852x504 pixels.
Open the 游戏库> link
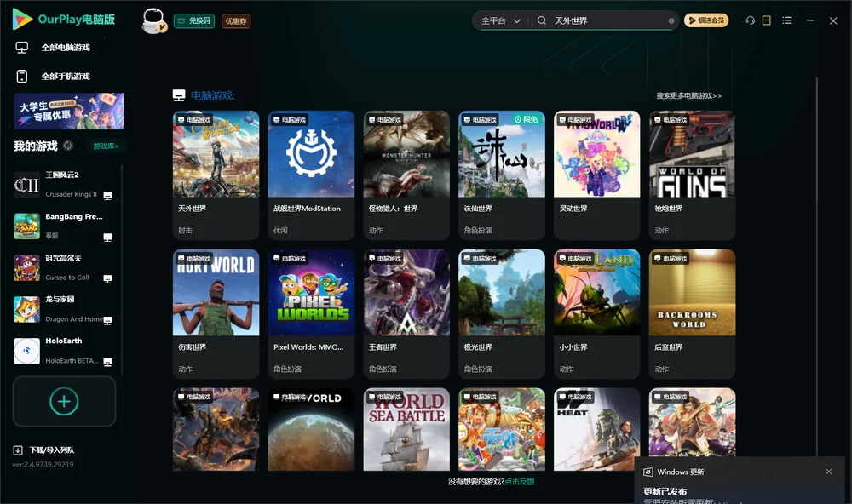(106, 146)
